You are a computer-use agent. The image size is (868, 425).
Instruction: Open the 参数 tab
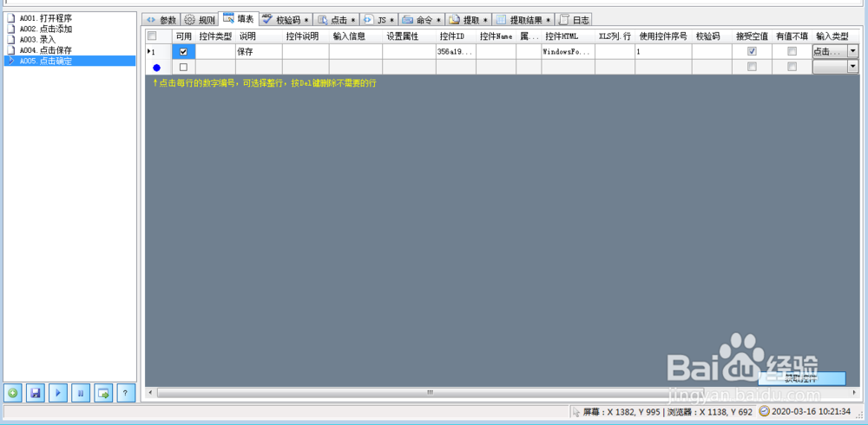(161, 19)
